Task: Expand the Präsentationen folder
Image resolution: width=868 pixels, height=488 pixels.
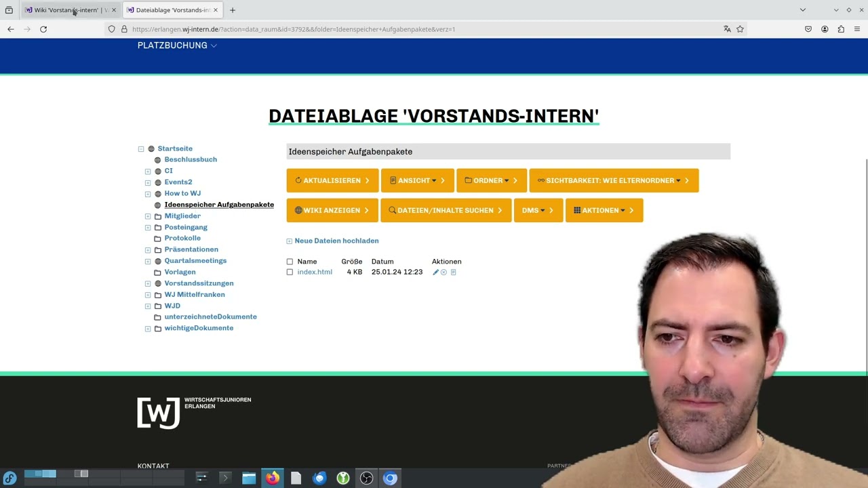Action: tap(148, 250)
